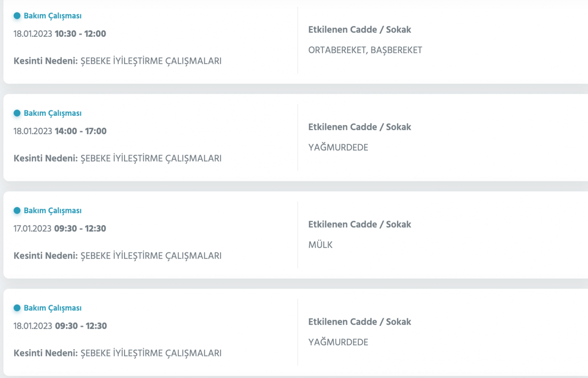Click the blue dot on the 14:00 - 17:00 outage
This screenshot has width=588, height=378.
click(x=17, y=113)
